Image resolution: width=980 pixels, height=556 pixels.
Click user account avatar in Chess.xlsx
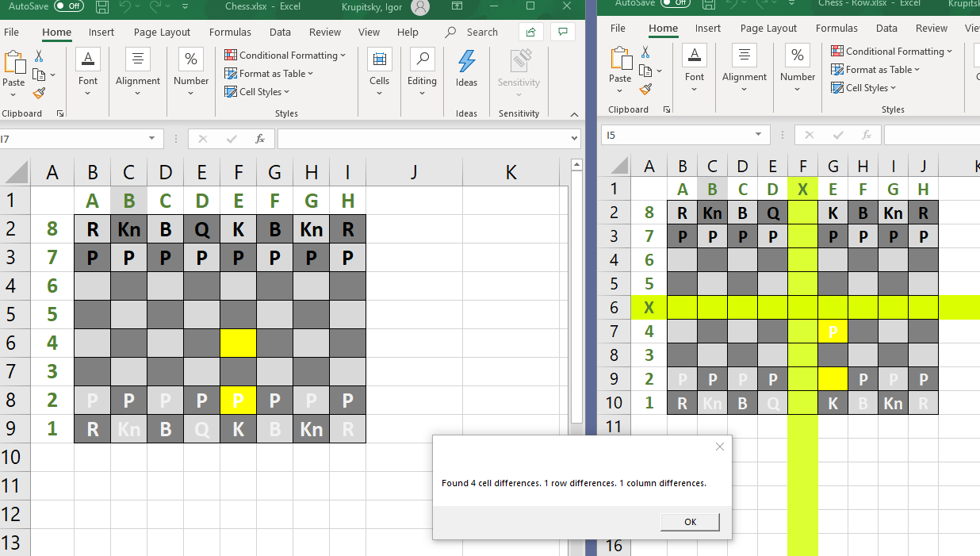pos(420,7)
